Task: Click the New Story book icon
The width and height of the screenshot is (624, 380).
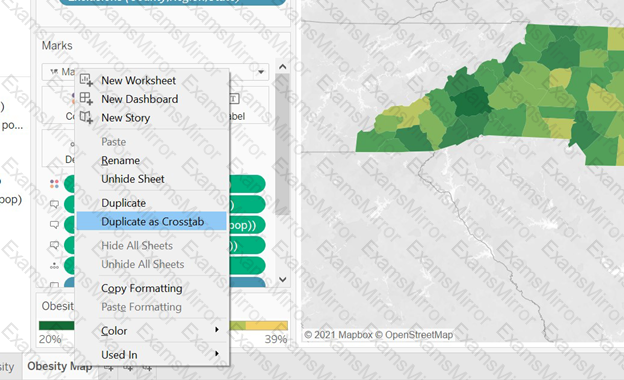Action: point(86,117)
